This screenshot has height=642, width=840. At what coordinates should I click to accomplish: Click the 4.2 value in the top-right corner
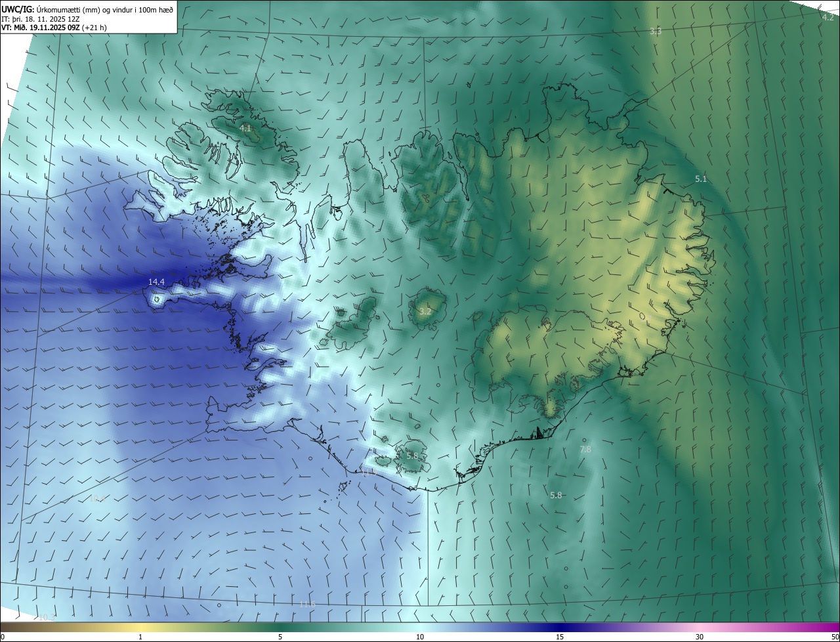pos(828,18)
